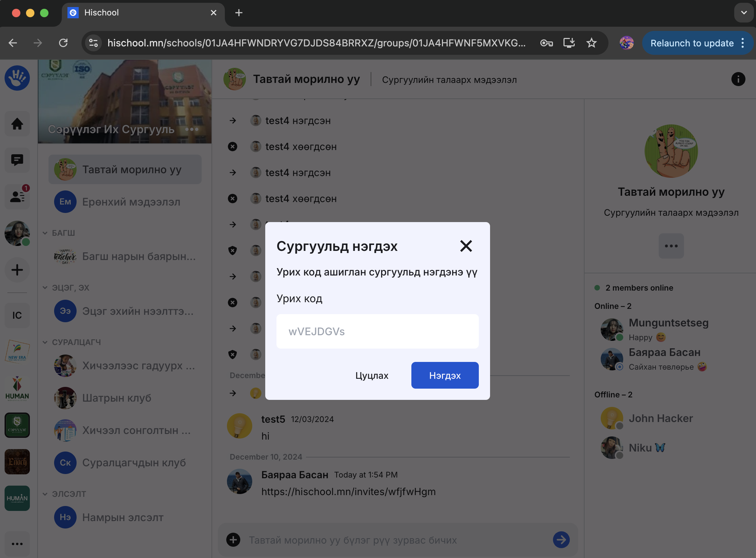Click the Нэгдэх join button
Image resolution: width=756 pixels, height=558 pixels.
tap(445, 375)
